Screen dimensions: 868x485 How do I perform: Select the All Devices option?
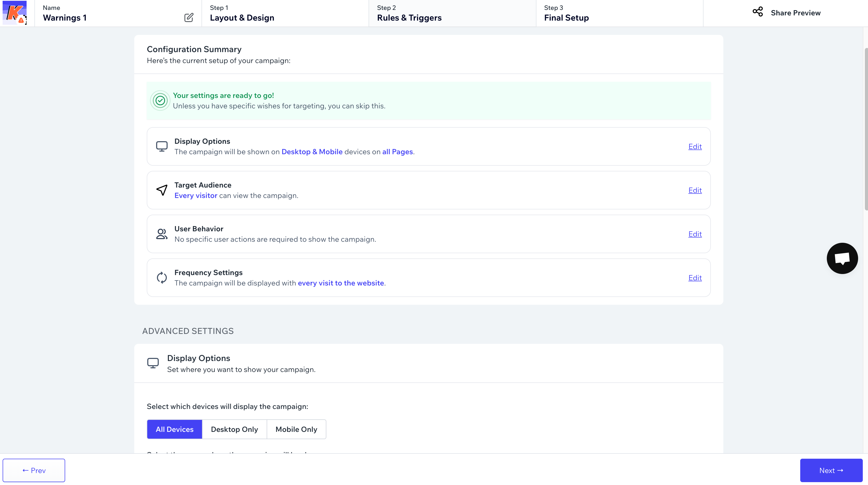[175, 430]
